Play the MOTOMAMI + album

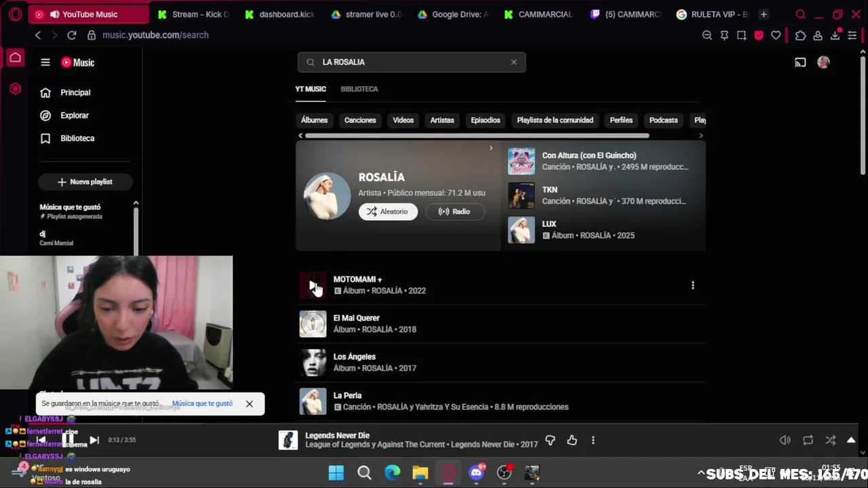pos(313,285)
